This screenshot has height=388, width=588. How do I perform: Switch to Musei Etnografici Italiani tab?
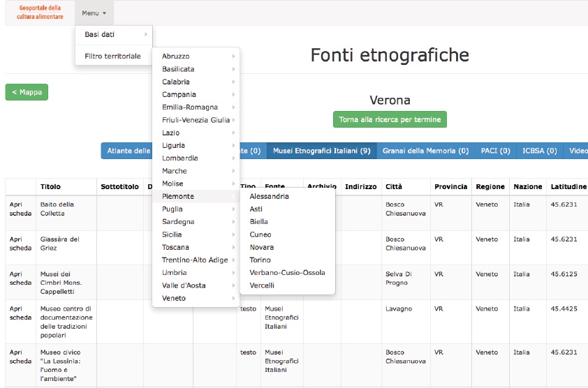point(321,151)
